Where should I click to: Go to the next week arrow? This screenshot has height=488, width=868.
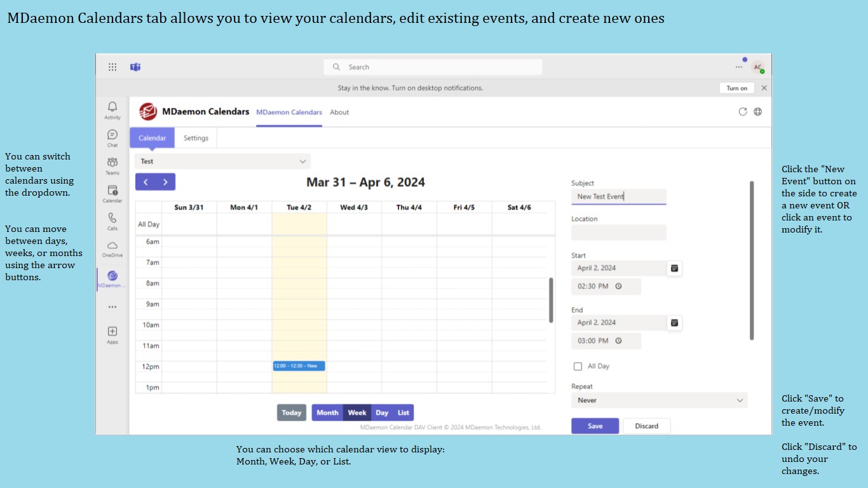click(165, 182)
